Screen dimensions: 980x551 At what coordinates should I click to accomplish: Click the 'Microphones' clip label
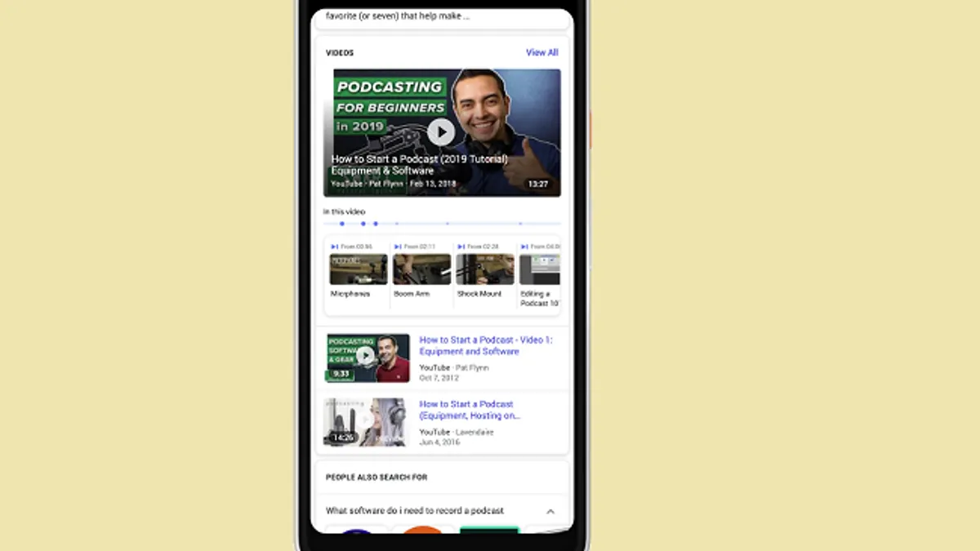(x=350, y=294)
